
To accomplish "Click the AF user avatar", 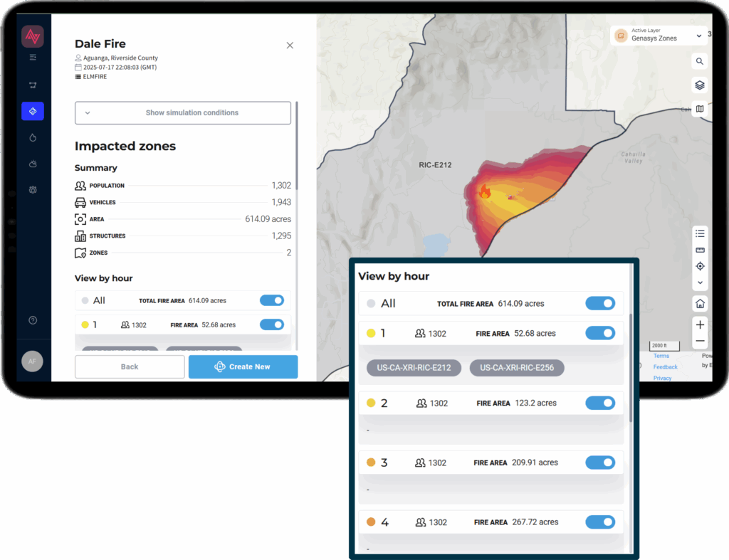I will click(33, 361).
